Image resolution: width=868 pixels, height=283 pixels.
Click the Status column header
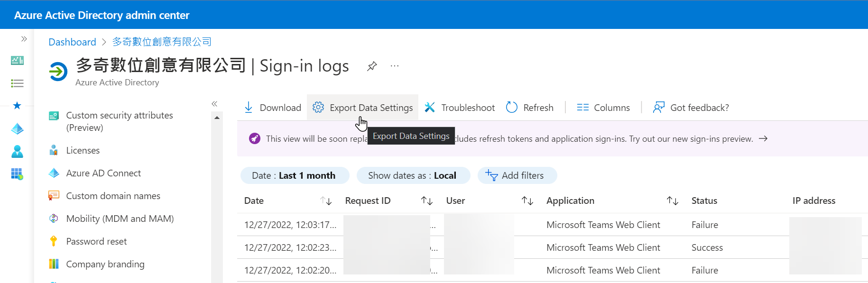704,201
